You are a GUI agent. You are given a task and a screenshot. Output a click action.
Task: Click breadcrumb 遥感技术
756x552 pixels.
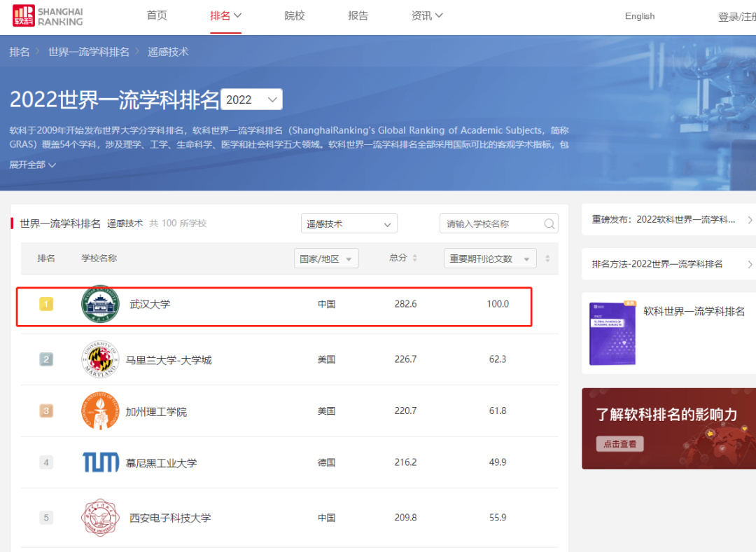[168, 52]
